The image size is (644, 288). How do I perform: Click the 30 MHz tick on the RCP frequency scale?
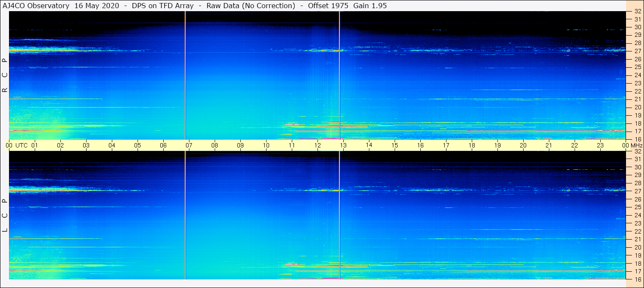[x=637, y=27]
